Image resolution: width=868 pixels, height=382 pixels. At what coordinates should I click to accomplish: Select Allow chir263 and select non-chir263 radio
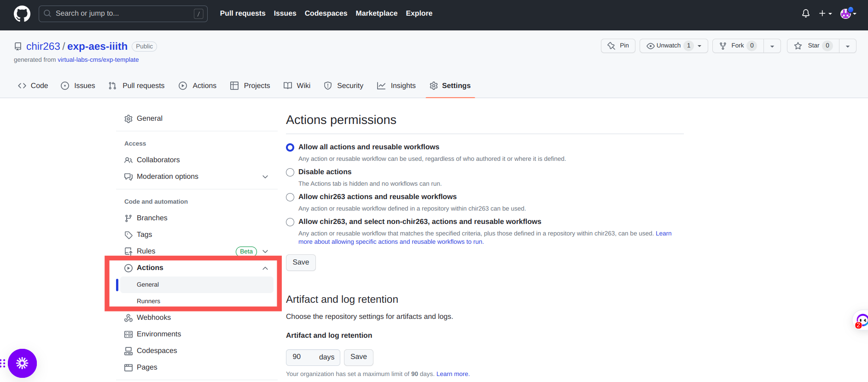pyautogui.click(x=290, y=222)
